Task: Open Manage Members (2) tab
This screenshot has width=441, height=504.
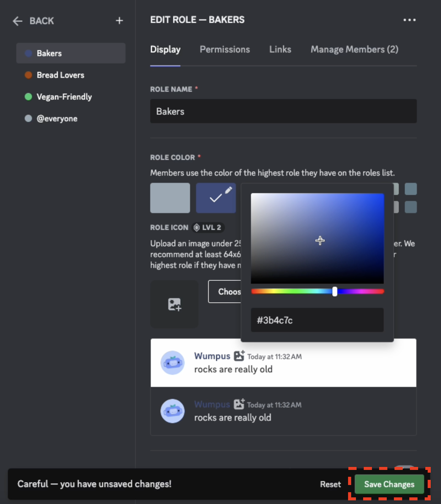Action: [354, 49]
